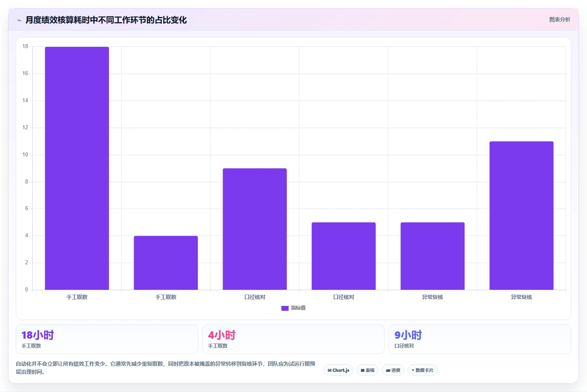Click the y-axis label 10
Viewport: 587px width, 392px height.
(x=25, y=155)
